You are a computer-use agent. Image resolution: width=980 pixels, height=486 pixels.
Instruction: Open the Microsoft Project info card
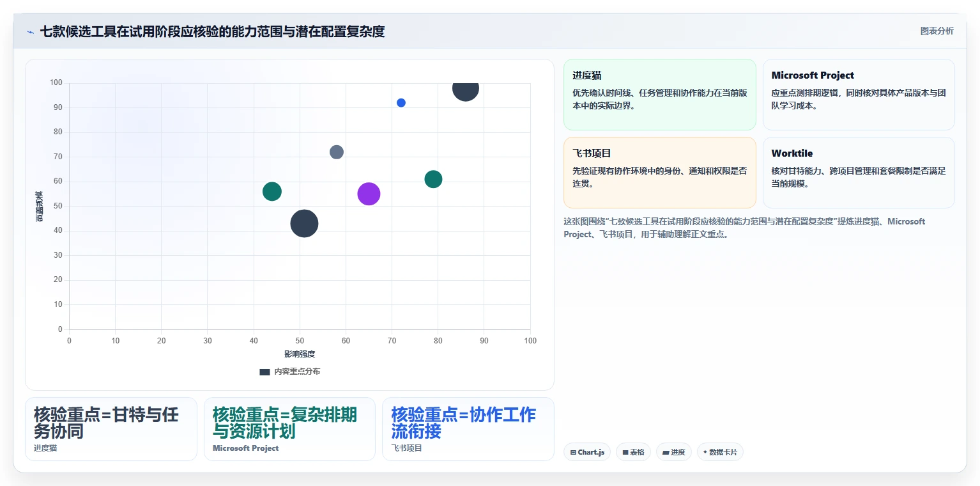pos(859,95)
